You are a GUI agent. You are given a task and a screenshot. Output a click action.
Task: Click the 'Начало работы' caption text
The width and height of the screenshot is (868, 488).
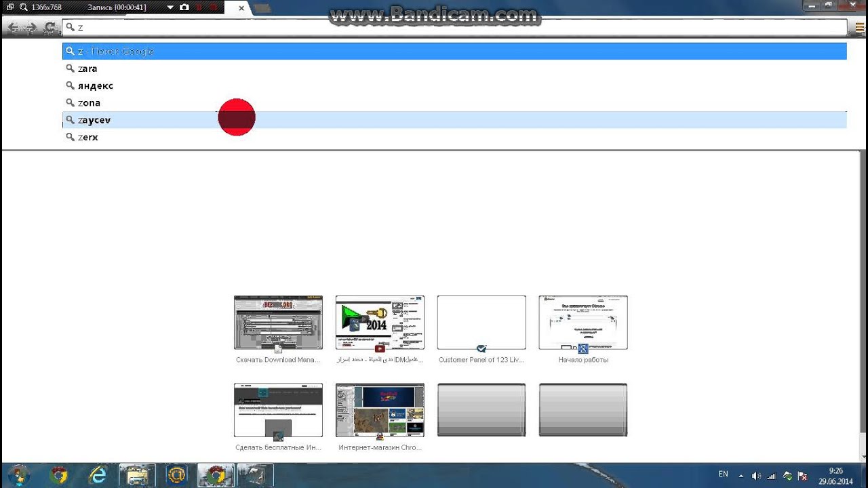(x=583, y=360)
